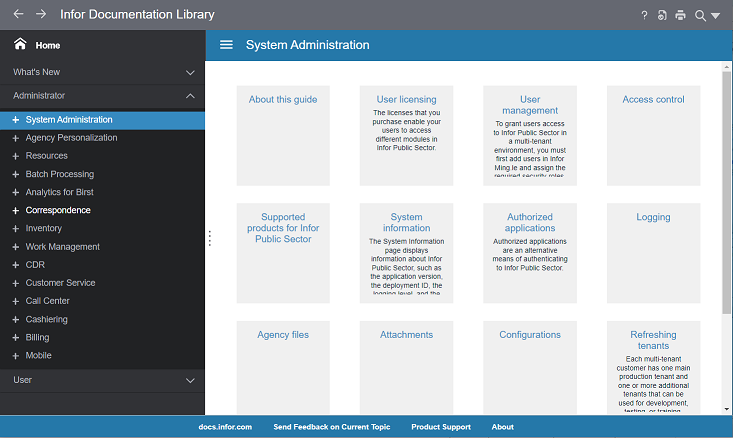Open help via question mark icon

tap(644, 15)
